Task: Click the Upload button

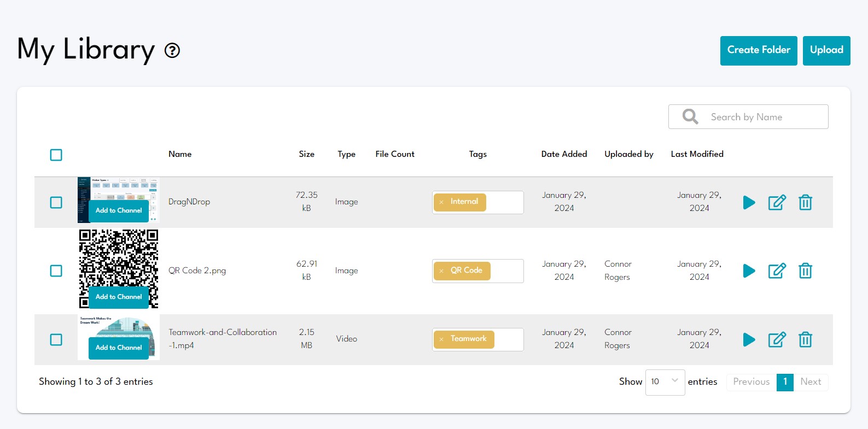Action: coord(826,51)
